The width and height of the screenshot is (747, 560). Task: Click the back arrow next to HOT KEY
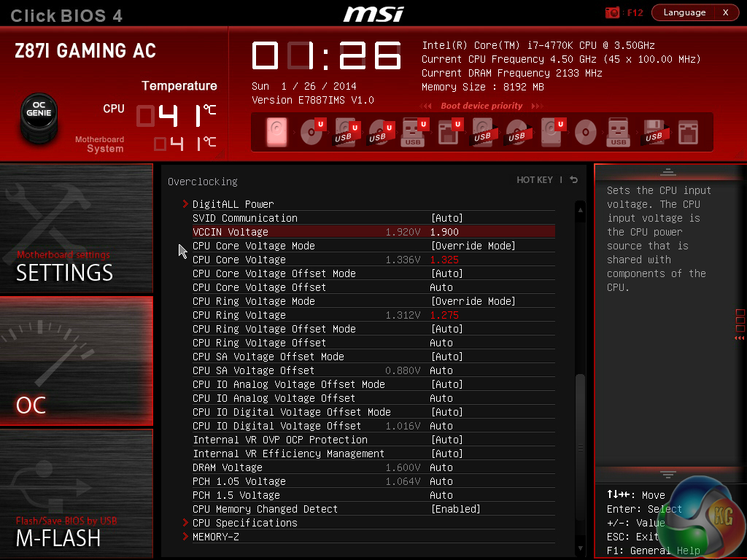click(x=574, y=179)
